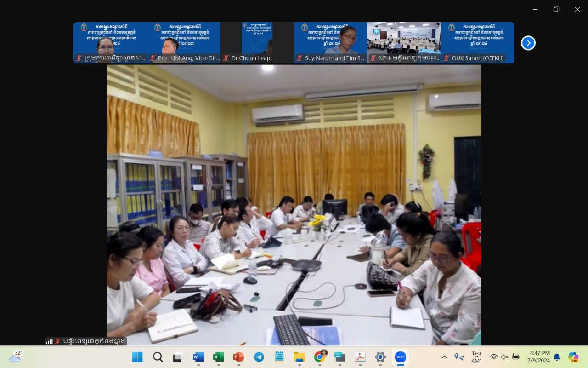Open Telegram from the taskbar
588x368 pixels.
(x=259, y=357)
